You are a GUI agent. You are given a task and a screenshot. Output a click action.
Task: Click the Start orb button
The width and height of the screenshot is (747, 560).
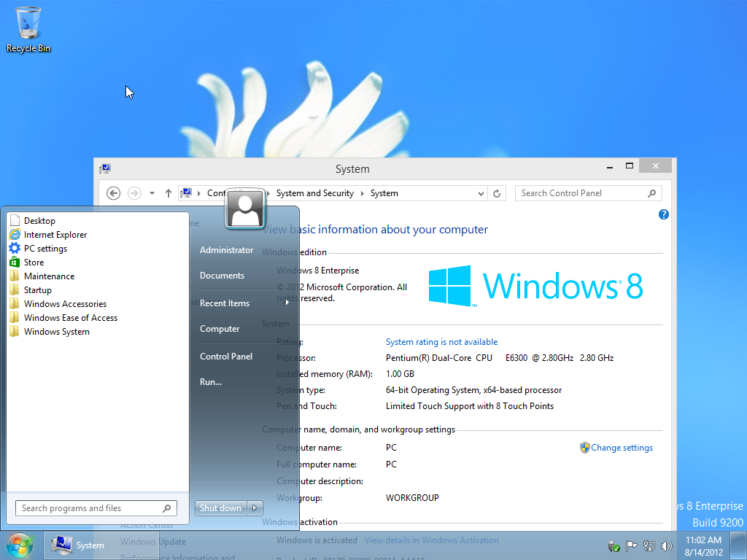(x=20, y=545)
